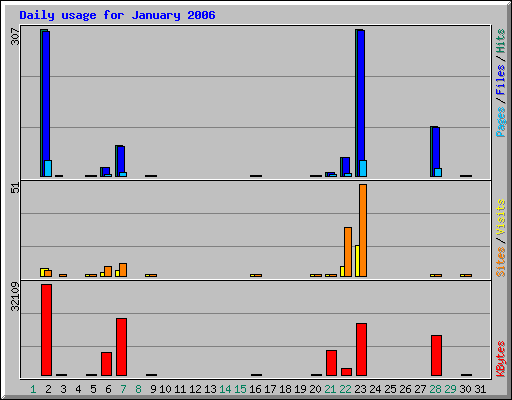The height and width of the screenshot is (400, 512).
Task: Select the cyan Pages bar for day 23
Action: tap(363, 169)
